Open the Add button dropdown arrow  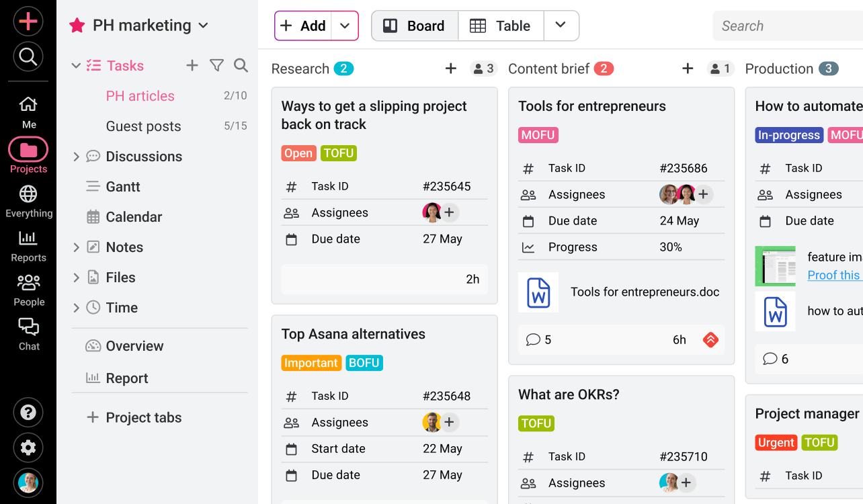[345, 26]
